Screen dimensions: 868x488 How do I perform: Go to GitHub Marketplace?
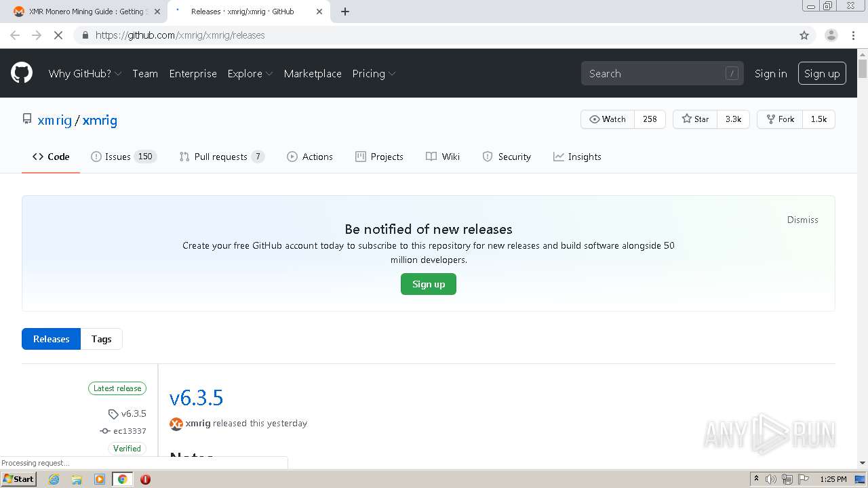[x=313, y=73]
